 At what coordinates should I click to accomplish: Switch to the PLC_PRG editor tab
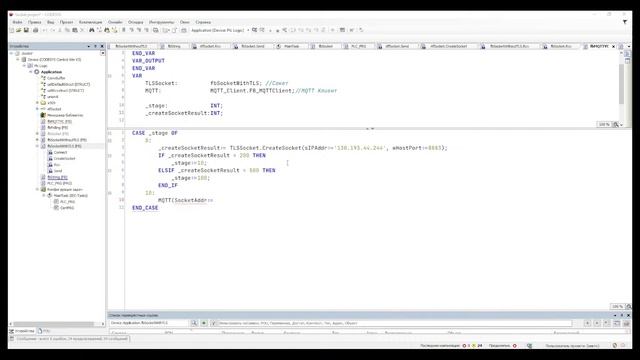pos(359,47)
